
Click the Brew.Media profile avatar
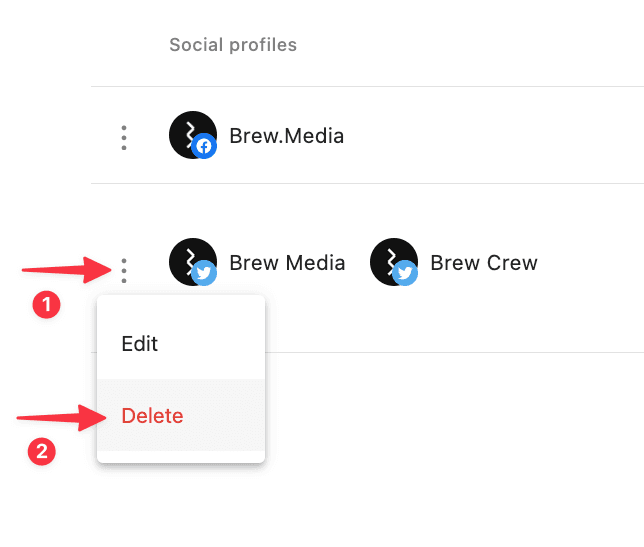point(190,134)
